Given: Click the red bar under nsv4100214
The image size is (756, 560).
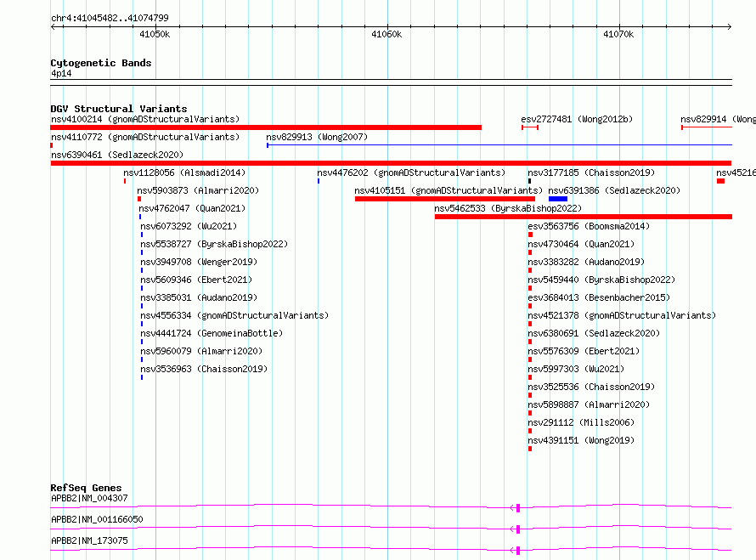Looking at the screenshot, I should click(x=266, y=127).
